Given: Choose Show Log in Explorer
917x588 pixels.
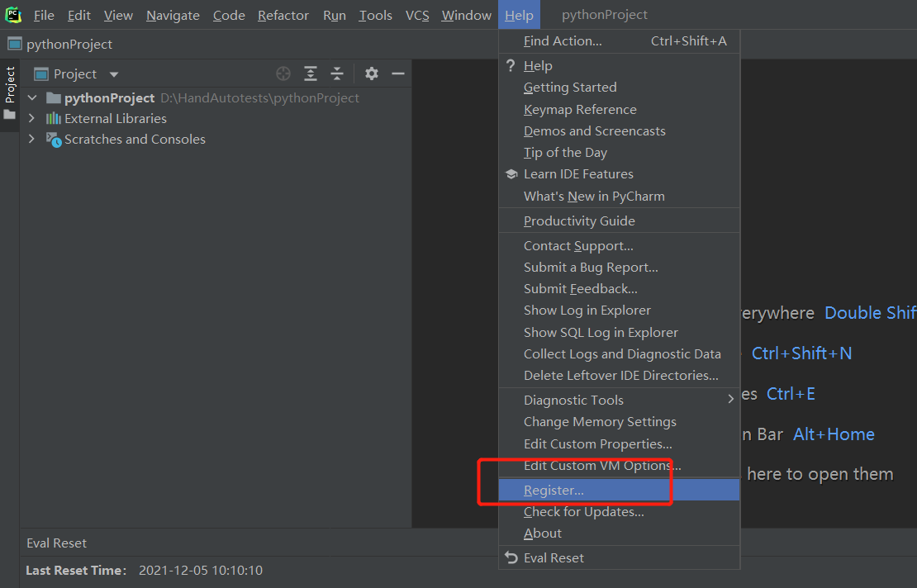Looking at the screenshot, I should (620, 311).
